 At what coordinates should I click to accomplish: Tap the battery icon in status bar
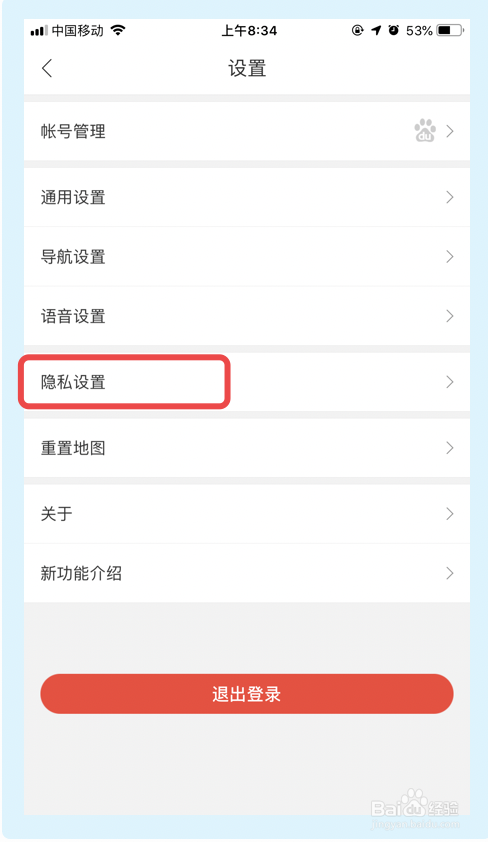tap(450, 31)
